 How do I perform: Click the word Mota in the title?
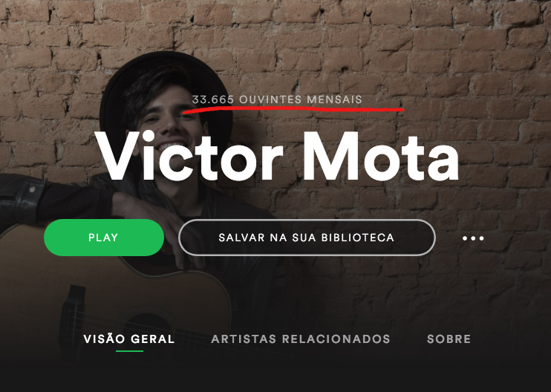point(381,157)
